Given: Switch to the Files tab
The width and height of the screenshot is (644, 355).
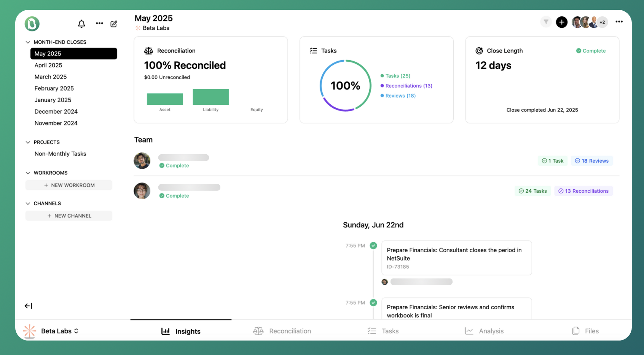Looking at the screenshot, I should click(x=585, y=331).
